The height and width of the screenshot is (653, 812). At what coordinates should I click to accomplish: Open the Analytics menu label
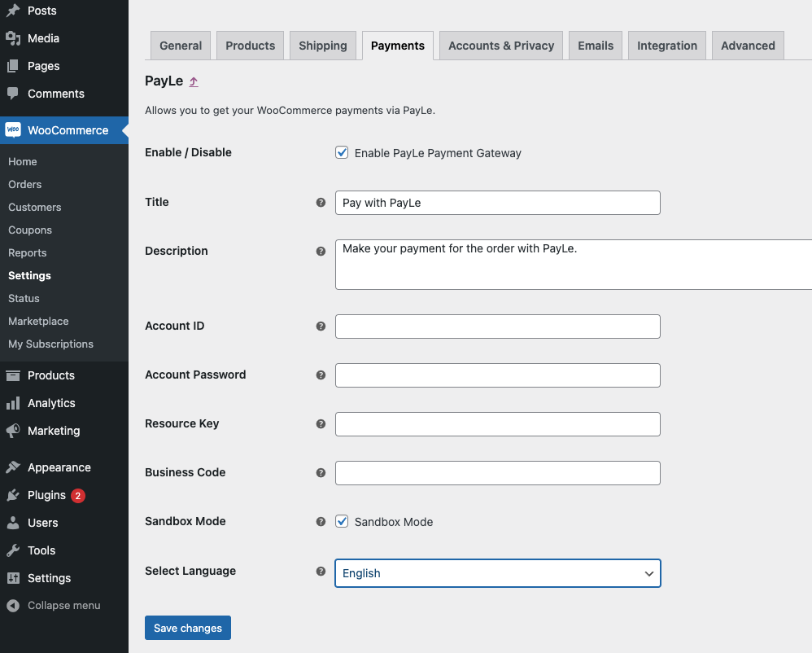(51, 403)
